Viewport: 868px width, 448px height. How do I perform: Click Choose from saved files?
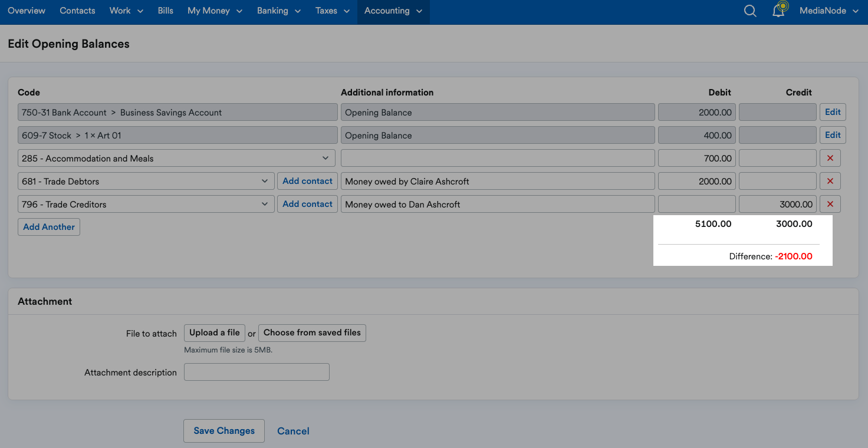[312, 332]
